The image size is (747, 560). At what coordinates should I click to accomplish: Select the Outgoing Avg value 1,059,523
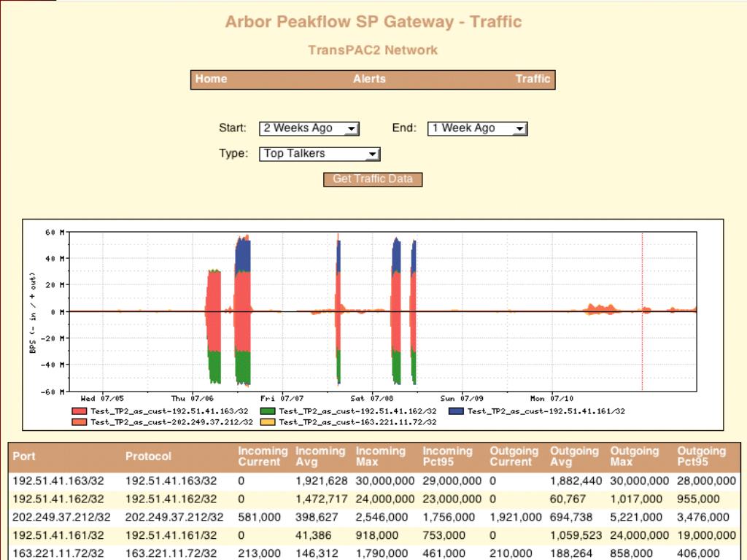(x=576, y=535)
